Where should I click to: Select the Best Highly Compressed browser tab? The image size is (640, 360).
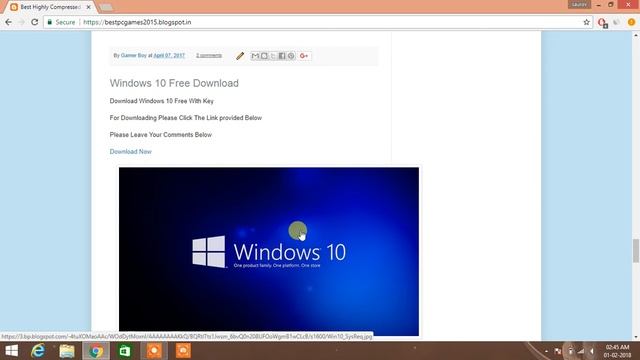[51, 7]
